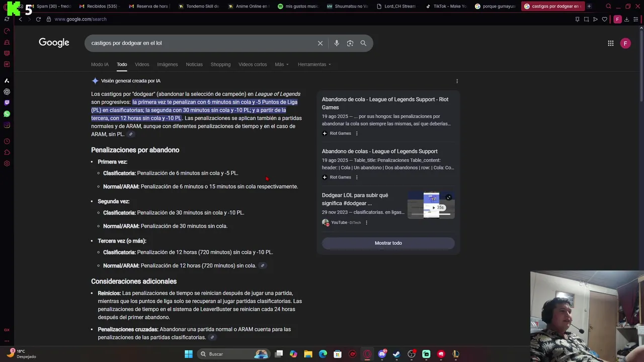Screen dimensions: 644x362
Task: Open File Explorer from the taskbar
Action: click(308, 354)
